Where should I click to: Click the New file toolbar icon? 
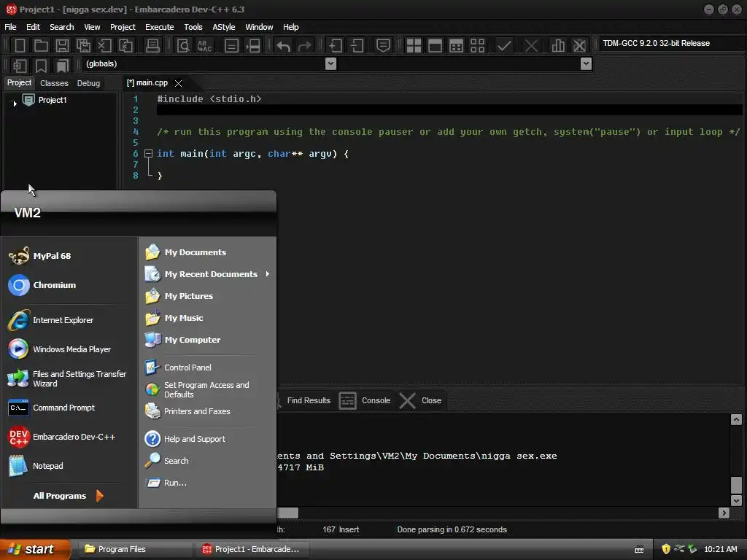pyautogui.click(x=20, y=46)
